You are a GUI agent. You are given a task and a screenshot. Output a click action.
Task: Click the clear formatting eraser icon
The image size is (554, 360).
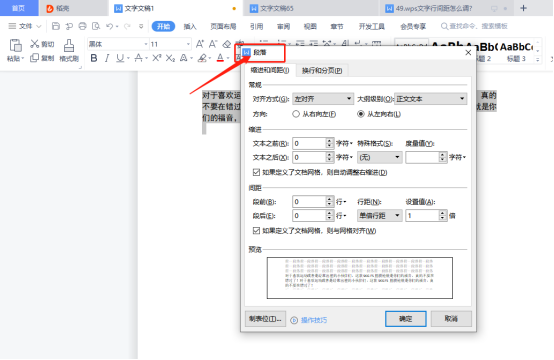[x=226, y=44]
